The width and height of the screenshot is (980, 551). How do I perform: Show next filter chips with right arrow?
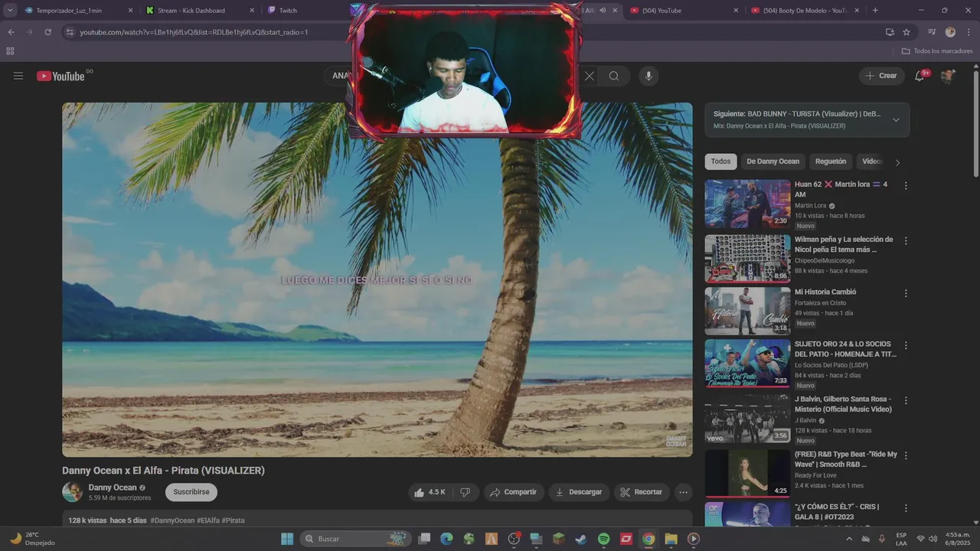(897, 161)
